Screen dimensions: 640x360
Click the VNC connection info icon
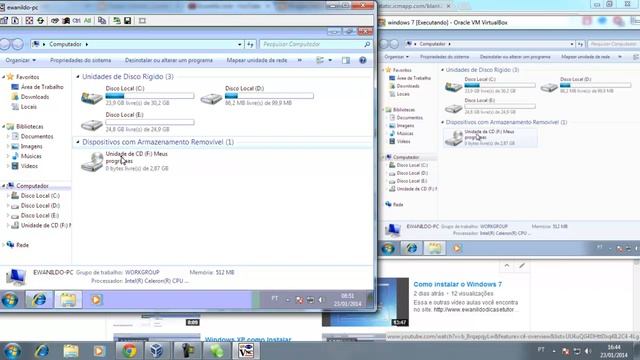(x=15, y=20)
